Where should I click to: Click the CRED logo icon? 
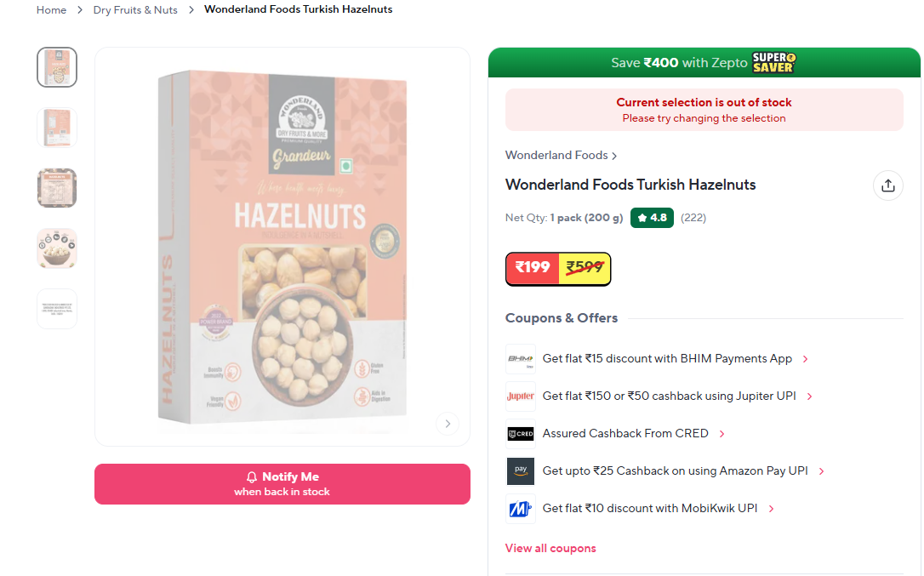tap(520, 434)
